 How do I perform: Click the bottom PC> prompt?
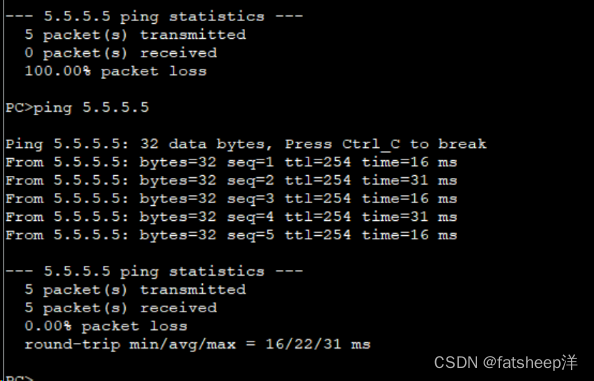[x=20, y=378]
